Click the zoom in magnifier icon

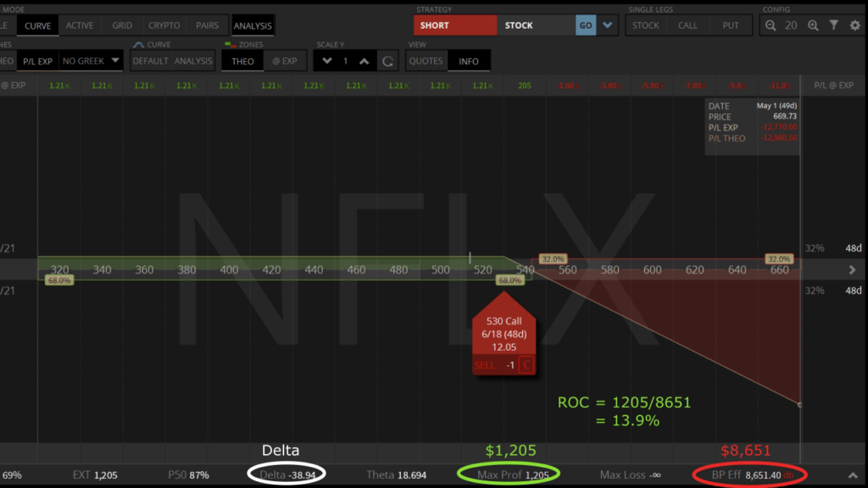coord(814,25)
